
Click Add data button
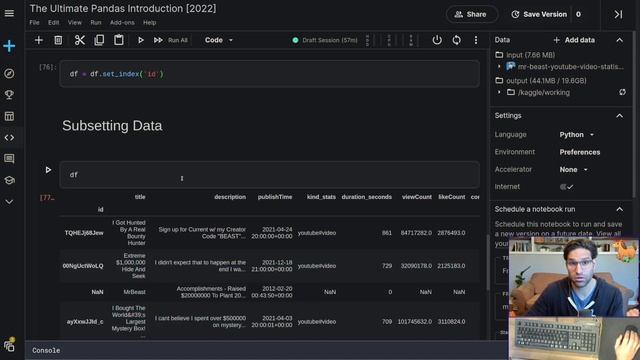tap(574, 40)
